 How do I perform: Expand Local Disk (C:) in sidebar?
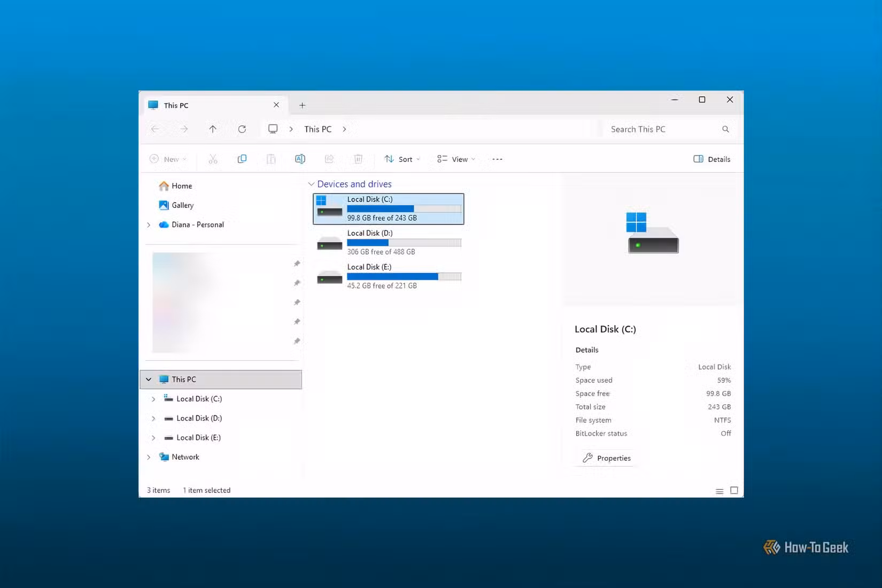click(x=153, y=399)
